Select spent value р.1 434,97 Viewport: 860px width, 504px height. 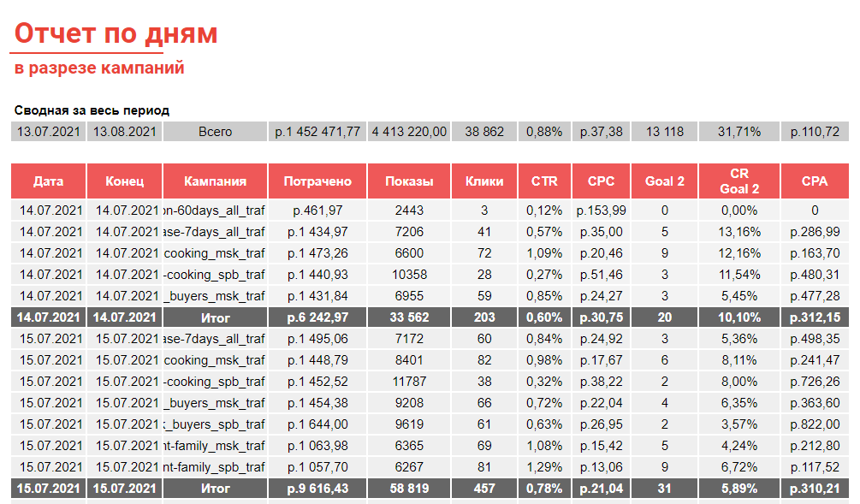317,232
